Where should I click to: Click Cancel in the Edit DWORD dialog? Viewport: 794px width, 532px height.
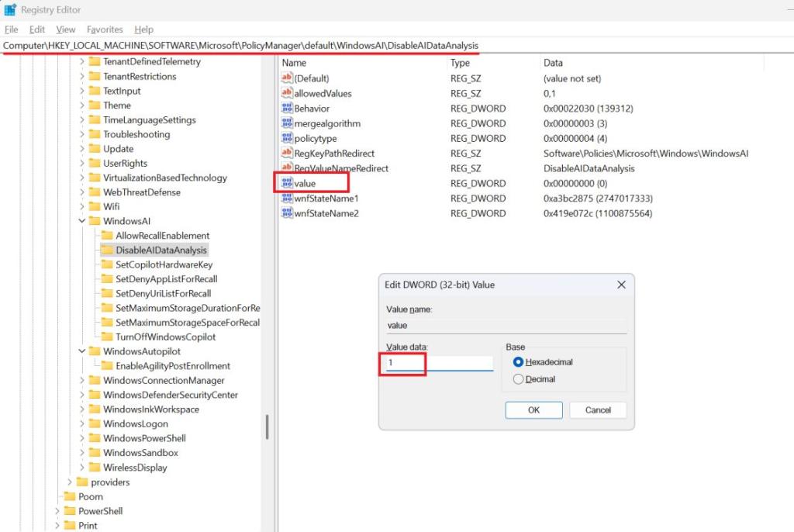pyautogui.click(x=597, y=409)
